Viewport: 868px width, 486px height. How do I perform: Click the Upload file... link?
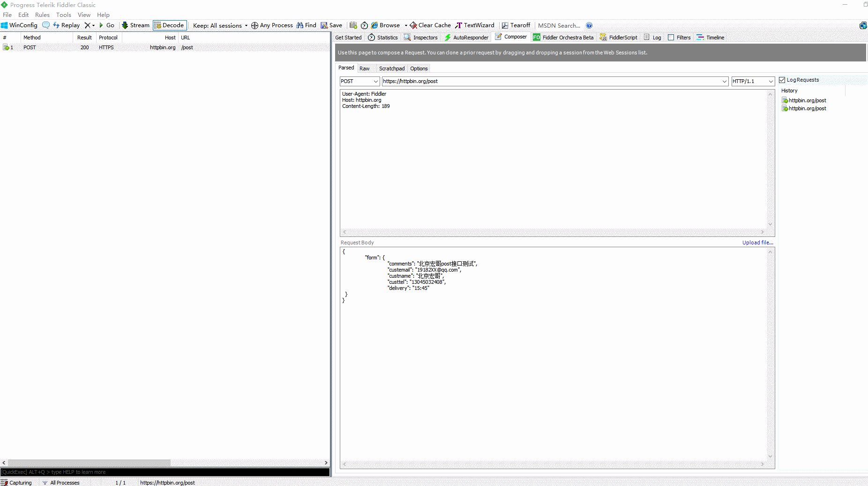[757, 243]
